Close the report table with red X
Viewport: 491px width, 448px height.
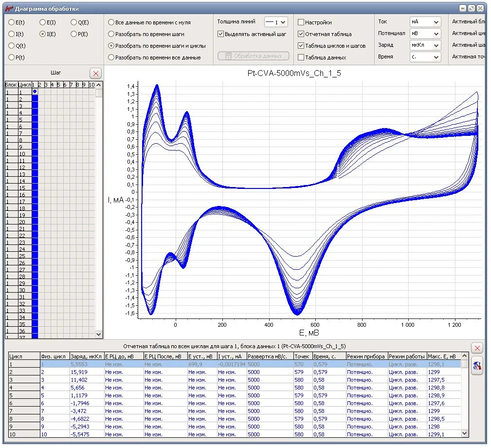tap(477, 348)
